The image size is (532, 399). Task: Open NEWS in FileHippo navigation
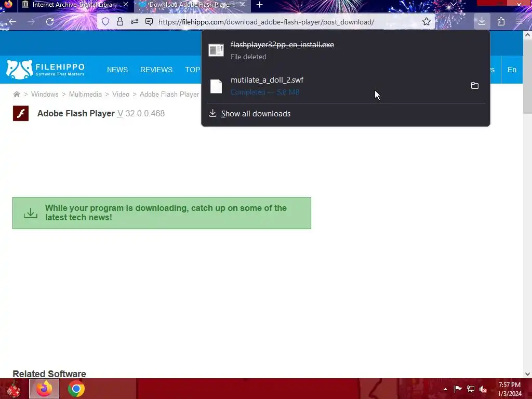click(x=117, y=70)
